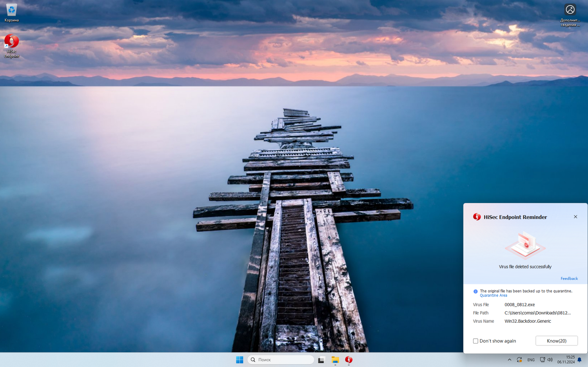Image resolution: width=588 pixels, height=367 pixels.
Task: Open the notification bell in the taskbar
Action: [x=579, y=360]
